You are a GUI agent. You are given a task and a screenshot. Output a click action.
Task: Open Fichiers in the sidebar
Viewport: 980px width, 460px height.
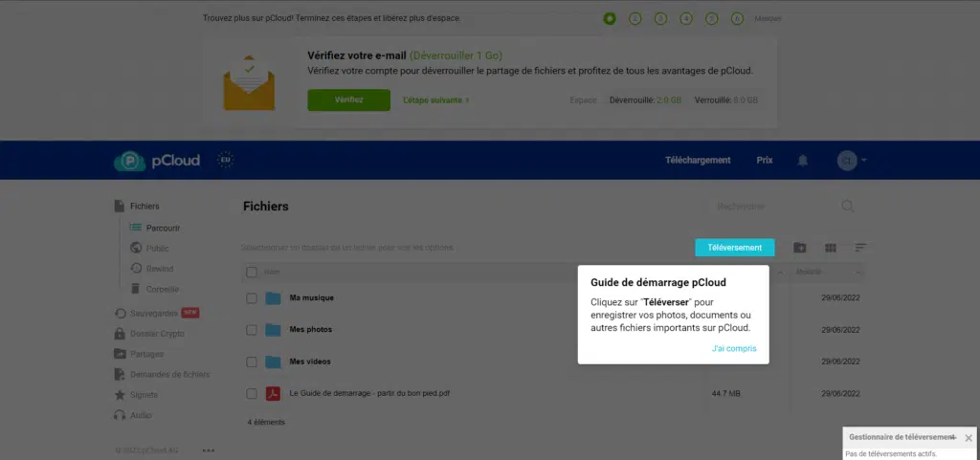[x=137, y=206]
